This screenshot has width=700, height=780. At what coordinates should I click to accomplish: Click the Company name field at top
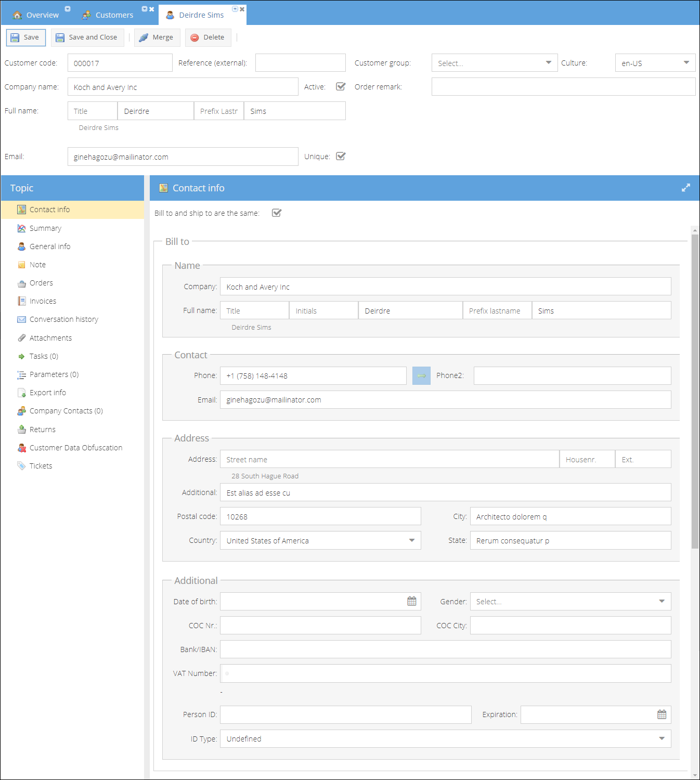pyautogui.click(x=183, y=87)
